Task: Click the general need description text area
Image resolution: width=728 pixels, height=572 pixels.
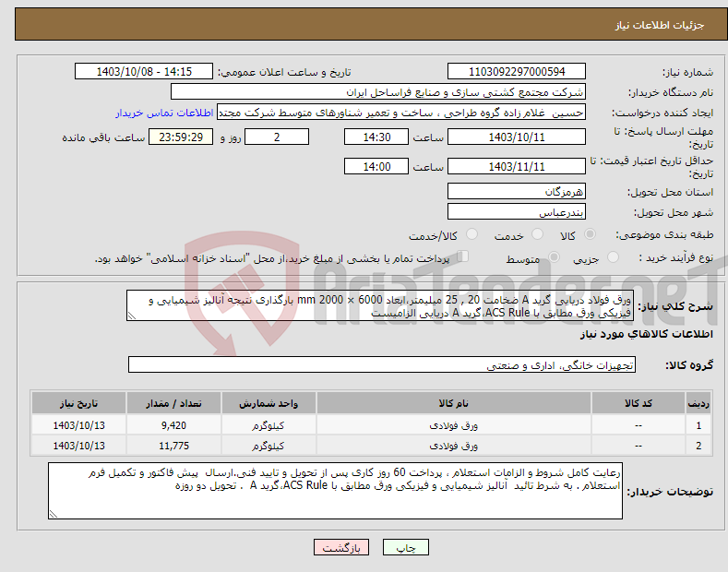Action: tap(380, 305)
